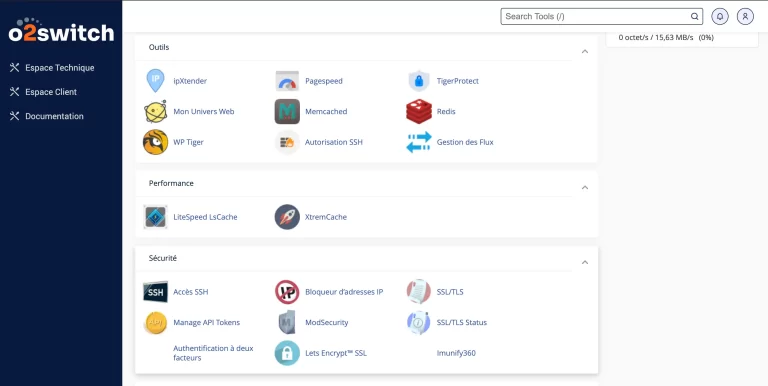The height and width of the screenshot is (386, 768).
Task: Click the SSL/TLS document icon
Action: (419, 292)
